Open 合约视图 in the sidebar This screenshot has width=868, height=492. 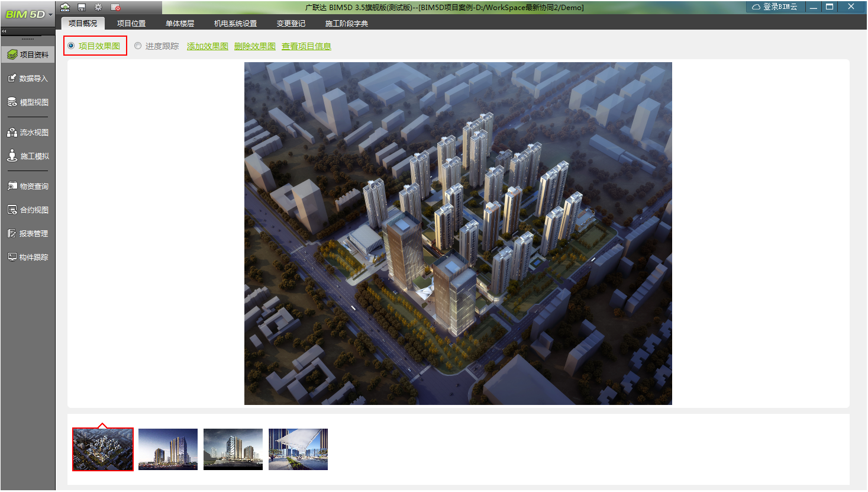point(28,210)
